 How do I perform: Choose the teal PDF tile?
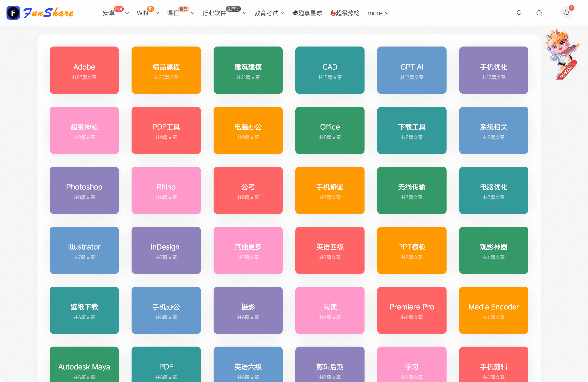(x=166, y=364)
